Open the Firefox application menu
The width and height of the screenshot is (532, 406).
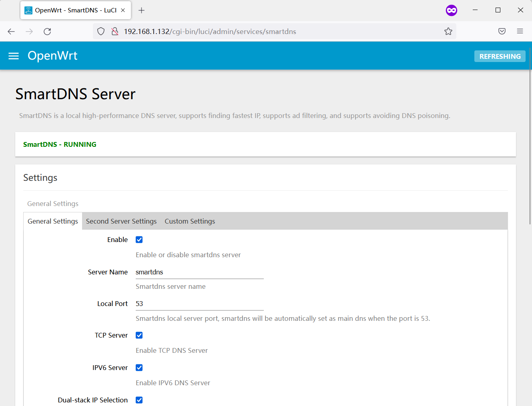click(x=520, y=32)
